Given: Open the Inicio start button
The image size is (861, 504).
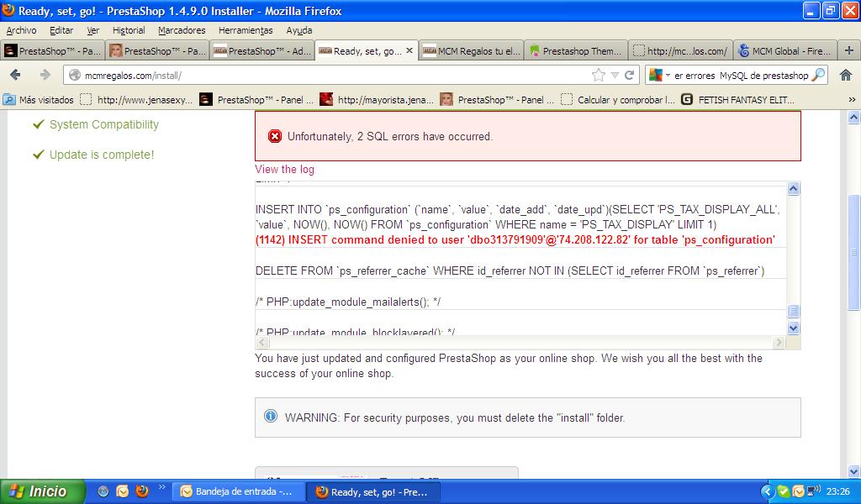Looking at the screenshot, I should [43, 491].
